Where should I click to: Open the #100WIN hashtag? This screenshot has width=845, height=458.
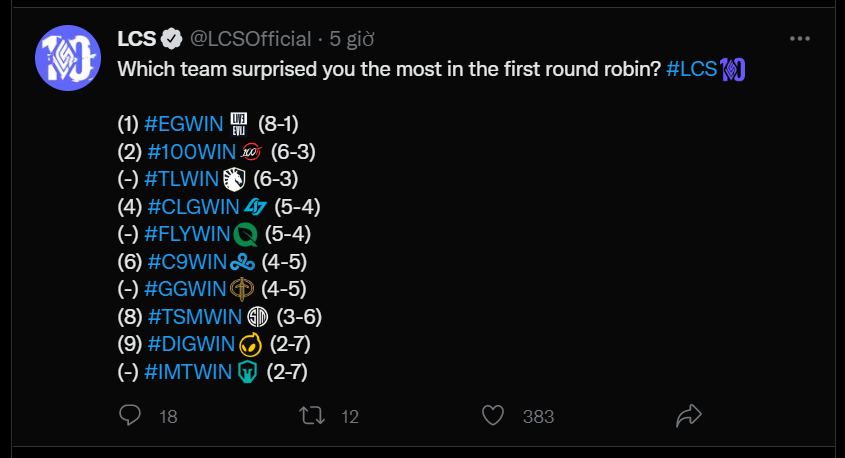point(192,152)
